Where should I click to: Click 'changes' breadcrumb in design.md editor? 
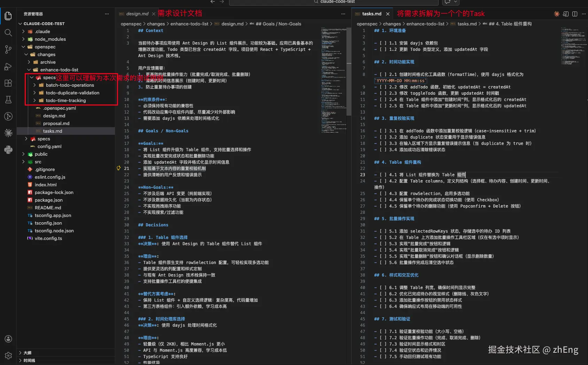coord(156,24)
